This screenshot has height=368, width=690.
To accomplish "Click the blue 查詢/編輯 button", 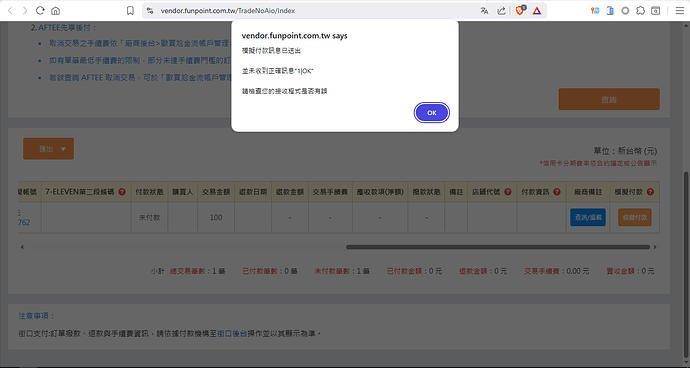I will [x=588, y=217].
